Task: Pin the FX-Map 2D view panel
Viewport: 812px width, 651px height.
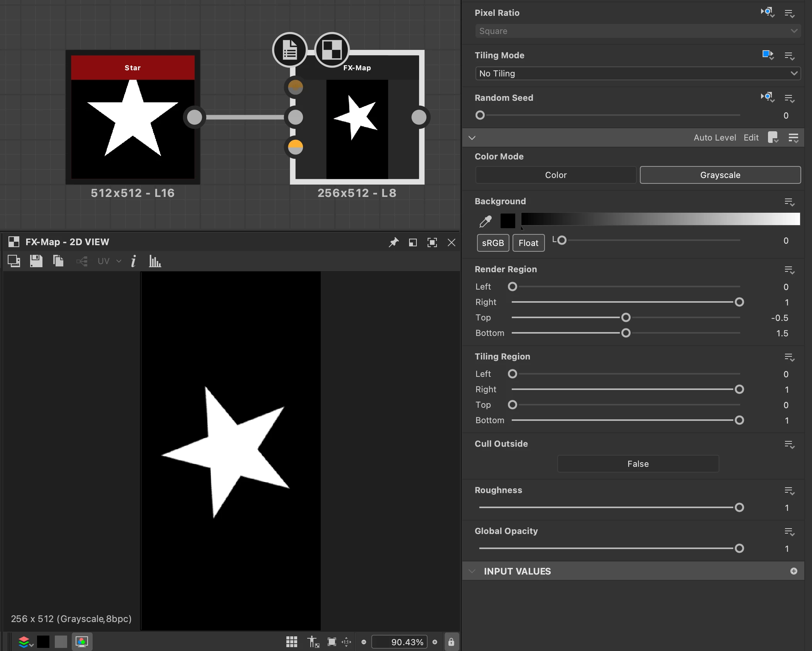Action: 393,242
